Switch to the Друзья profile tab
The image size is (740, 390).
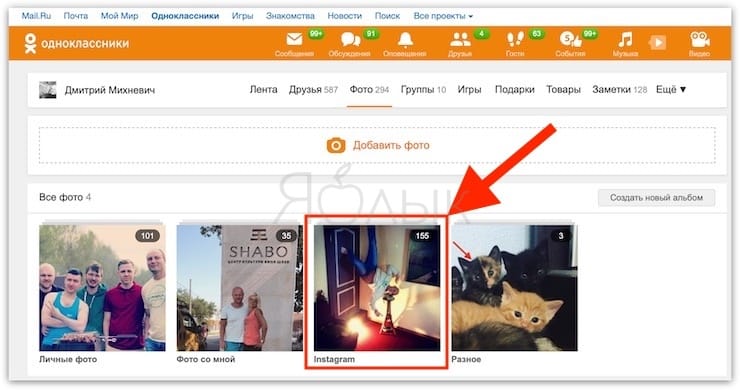[313, 89]
